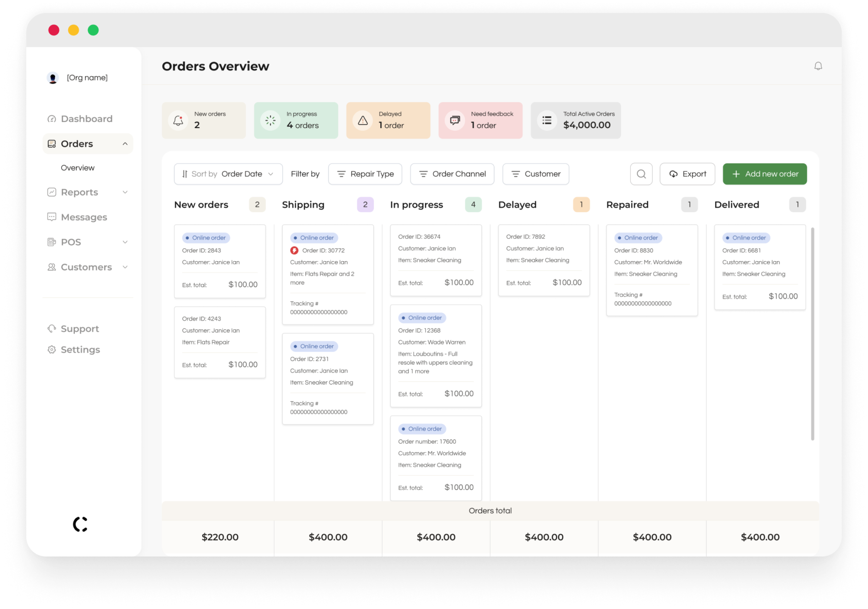This screenshot has width=868, height=609.
Task: Click the "Delivered" column heading
Action: click(737, 204)
